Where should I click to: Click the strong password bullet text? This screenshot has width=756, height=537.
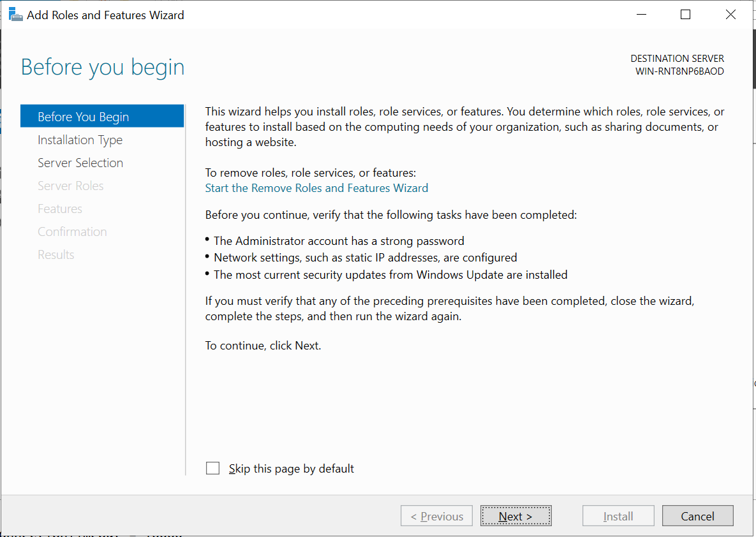[339, 241]
